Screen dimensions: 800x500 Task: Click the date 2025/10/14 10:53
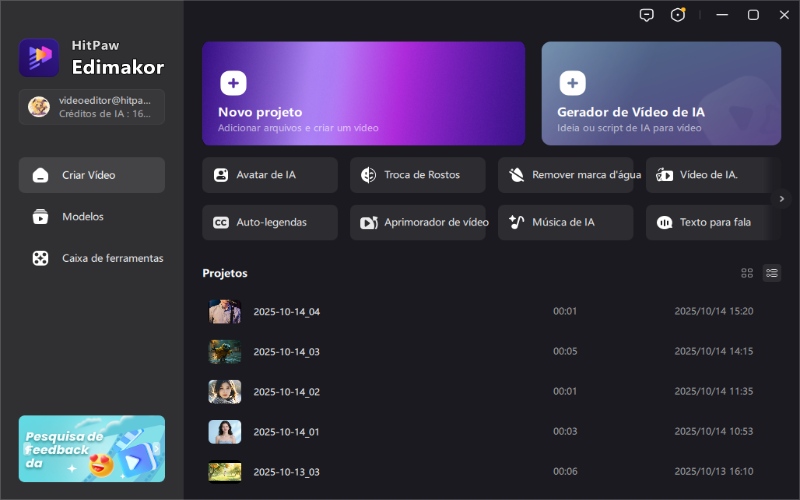(x=714, y=431)
